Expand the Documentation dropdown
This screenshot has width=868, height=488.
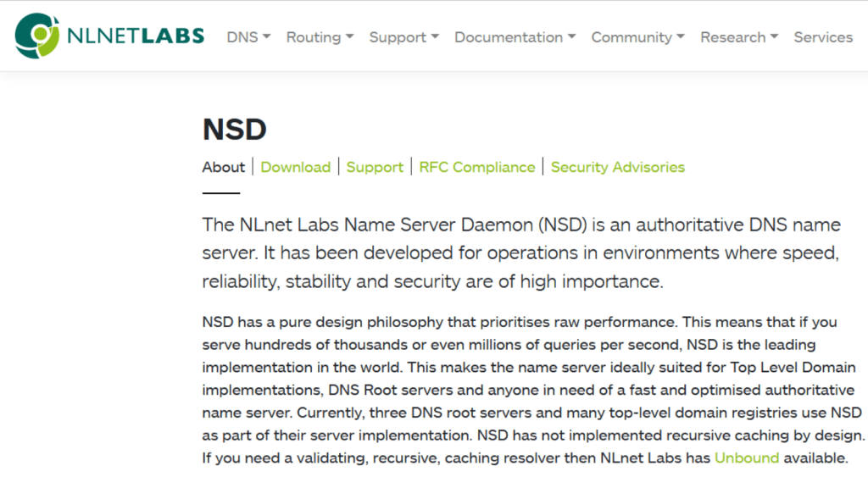(515, 37)
